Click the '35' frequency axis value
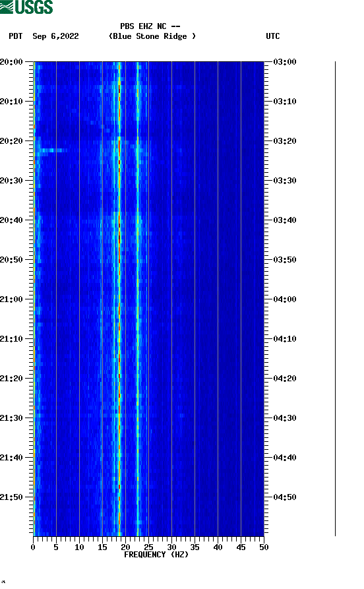The height and width of the screenshot is (589, 364). pyautogui.click(x=195, y=547)
